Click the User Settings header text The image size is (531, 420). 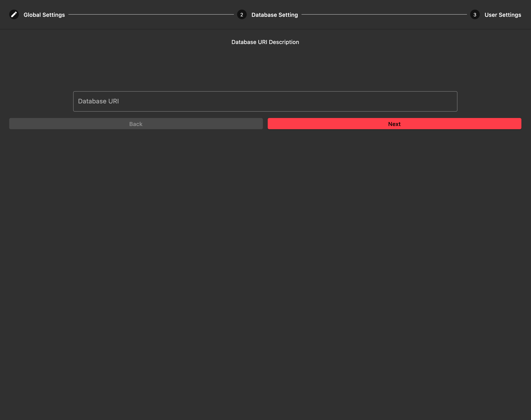[502, 15]
